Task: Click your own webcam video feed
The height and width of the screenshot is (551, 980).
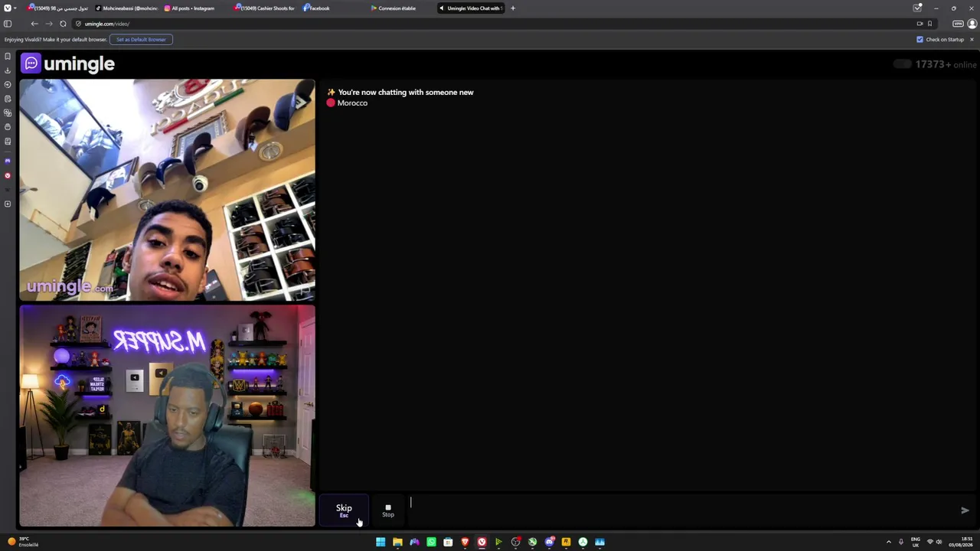Action: tap(167, 416)
